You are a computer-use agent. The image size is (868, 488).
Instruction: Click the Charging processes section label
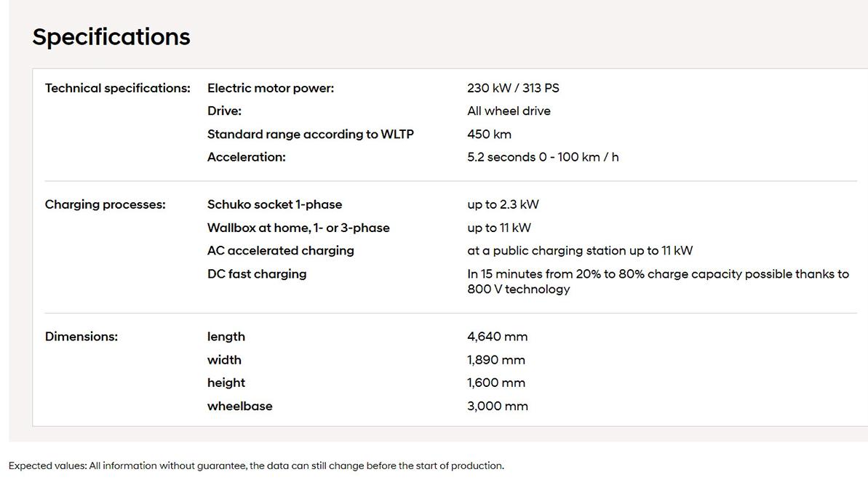coord(105,204)
